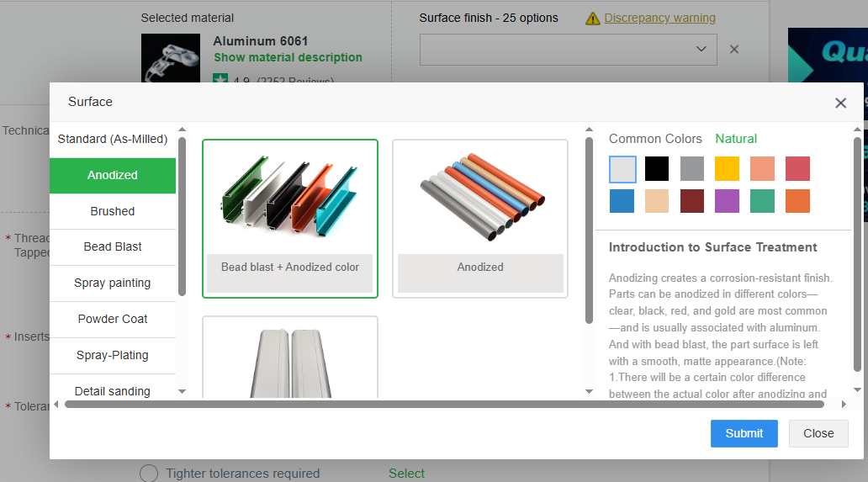This screenshot has width=868, height=482.
Task: Clear the surface finish selection X icon
Action: tap(734, 50)
